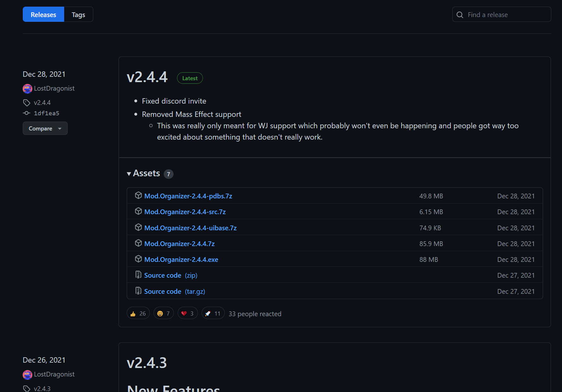Download Source code (tar.gz)
The width and height of the screenshot is (562, 392).
point(175,291)
